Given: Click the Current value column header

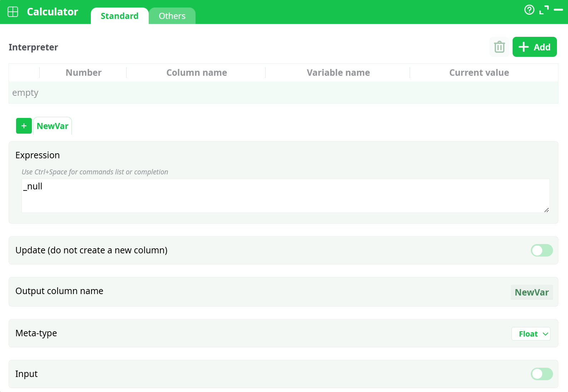Looking at the screenshot, I should 479,73.
